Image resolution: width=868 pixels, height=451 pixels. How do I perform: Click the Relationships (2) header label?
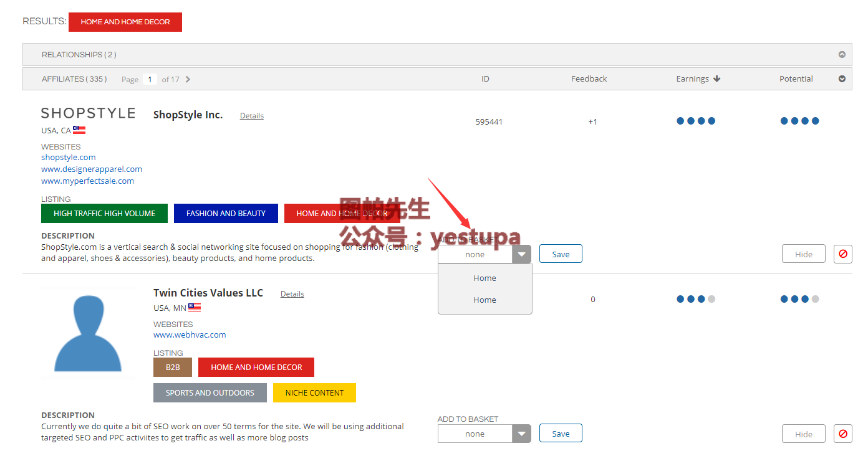pos(79,55)
